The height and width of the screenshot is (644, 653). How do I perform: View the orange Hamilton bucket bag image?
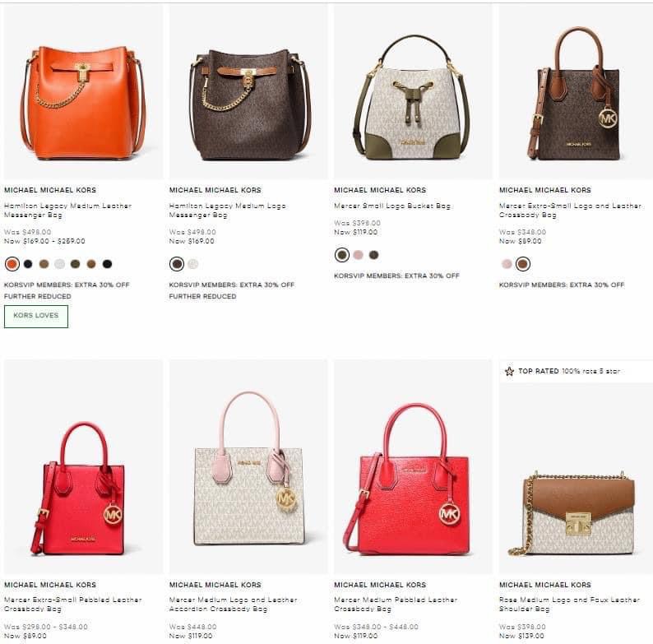(83, 91)
